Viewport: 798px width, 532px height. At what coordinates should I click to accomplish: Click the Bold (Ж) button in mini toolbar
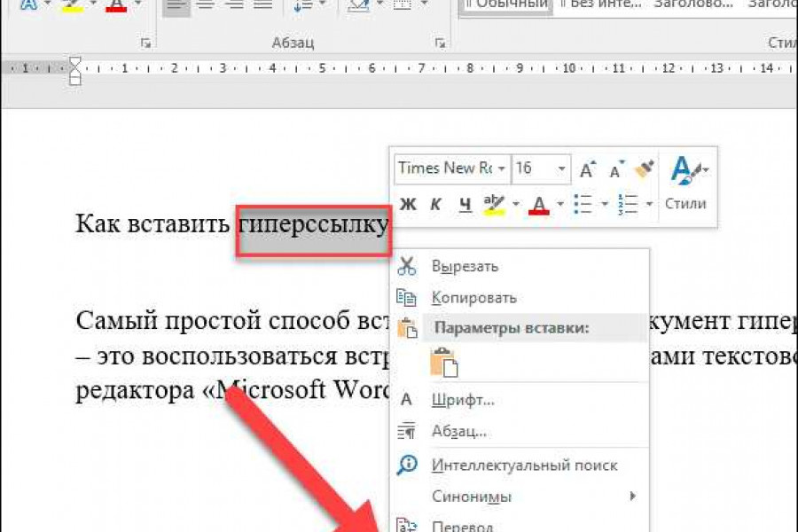click(408, 205)
